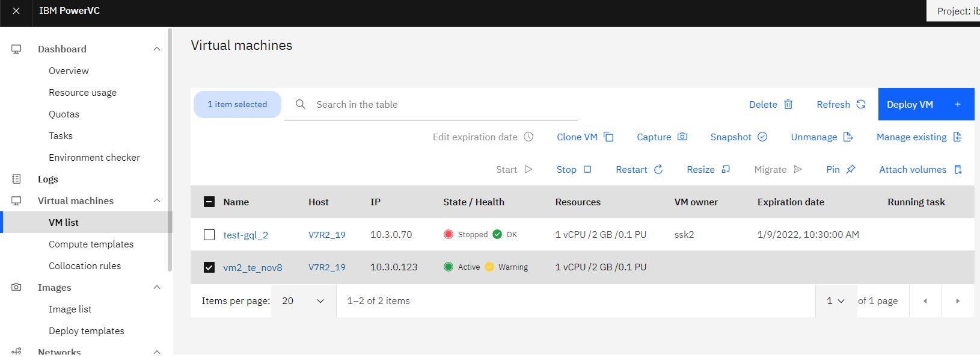Click the Deploy VM button

[925, 105]
